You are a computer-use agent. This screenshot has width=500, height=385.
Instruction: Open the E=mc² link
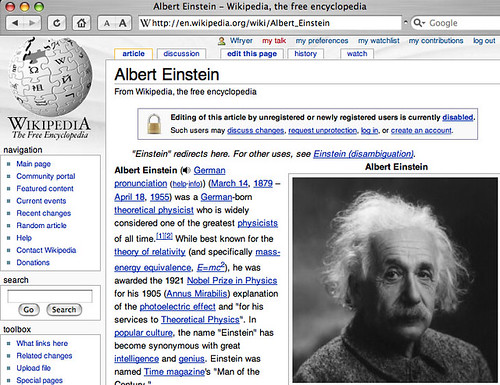pos(211,267)
